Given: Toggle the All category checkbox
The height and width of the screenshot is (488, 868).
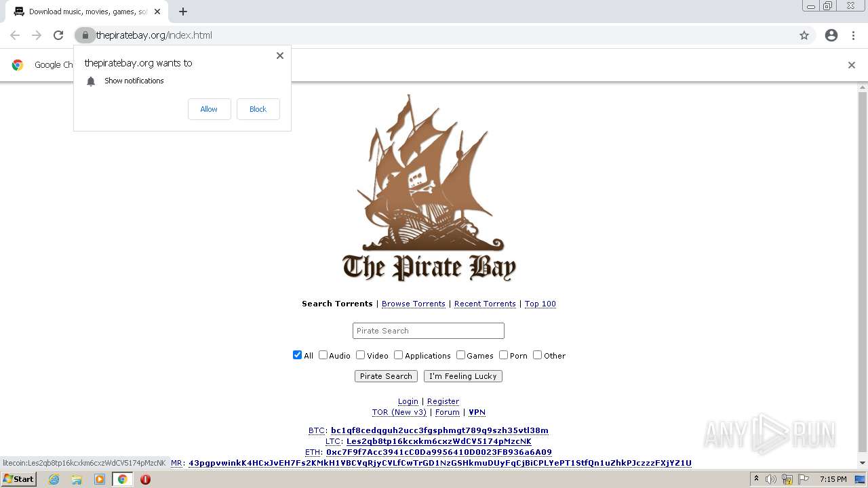Looking at the screenshot, I should pyautogui.click(x=297, y=355).
